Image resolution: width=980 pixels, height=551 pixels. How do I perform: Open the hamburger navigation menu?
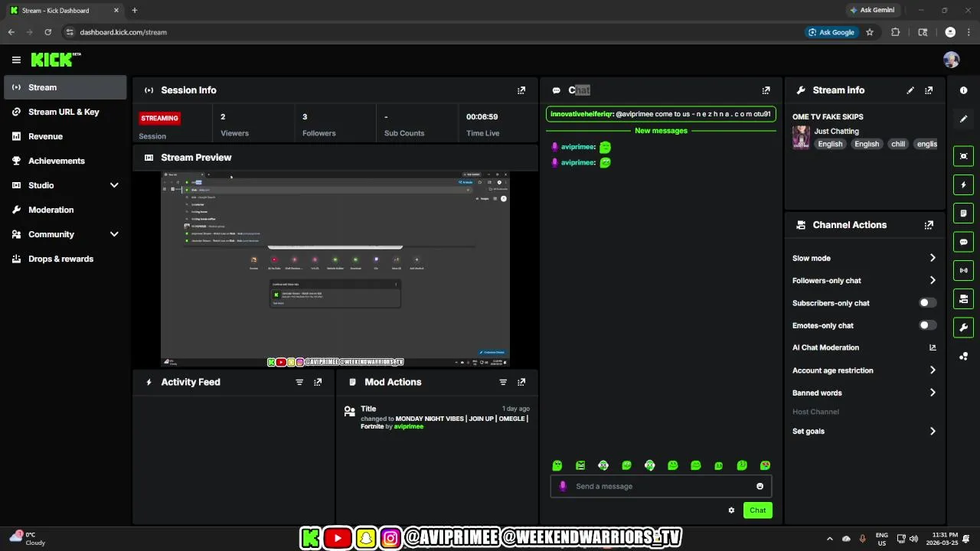coord(16,60)
